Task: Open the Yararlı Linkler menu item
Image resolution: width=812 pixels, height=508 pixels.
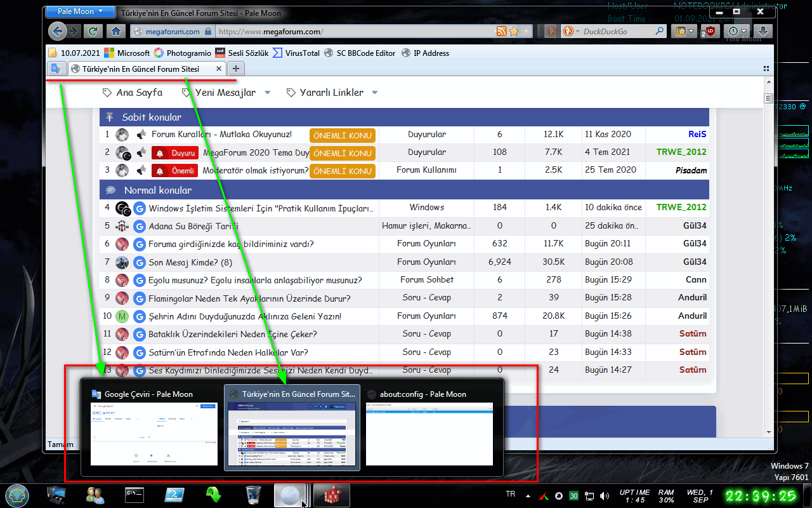Action: pos(325,93)
